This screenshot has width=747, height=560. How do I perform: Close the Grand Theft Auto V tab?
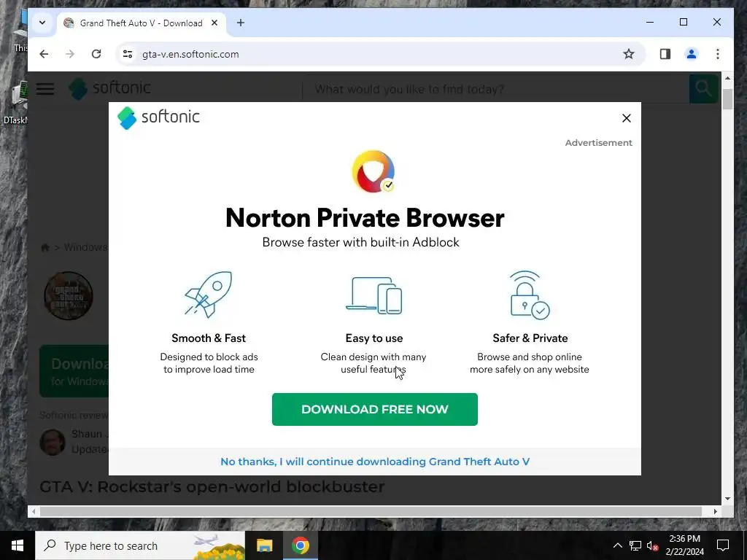tap(215, 23)
